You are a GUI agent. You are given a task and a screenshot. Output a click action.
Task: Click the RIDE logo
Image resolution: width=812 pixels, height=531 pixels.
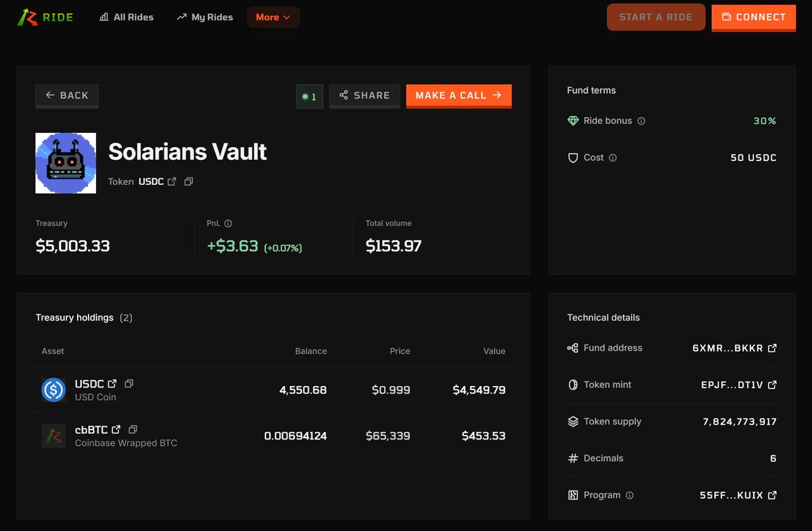point(45,17)
